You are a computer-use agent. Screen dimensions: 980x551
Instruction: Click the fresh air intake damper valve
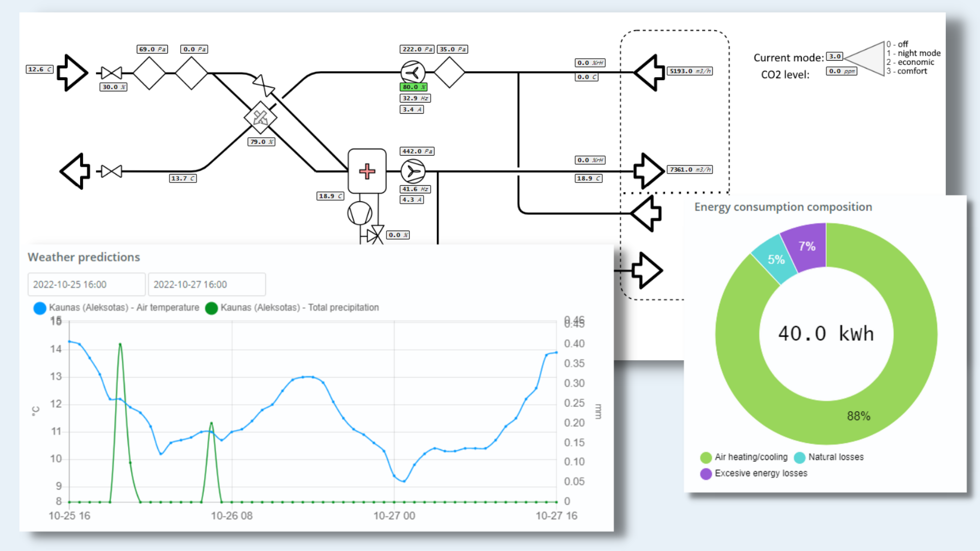coord(111,73)
